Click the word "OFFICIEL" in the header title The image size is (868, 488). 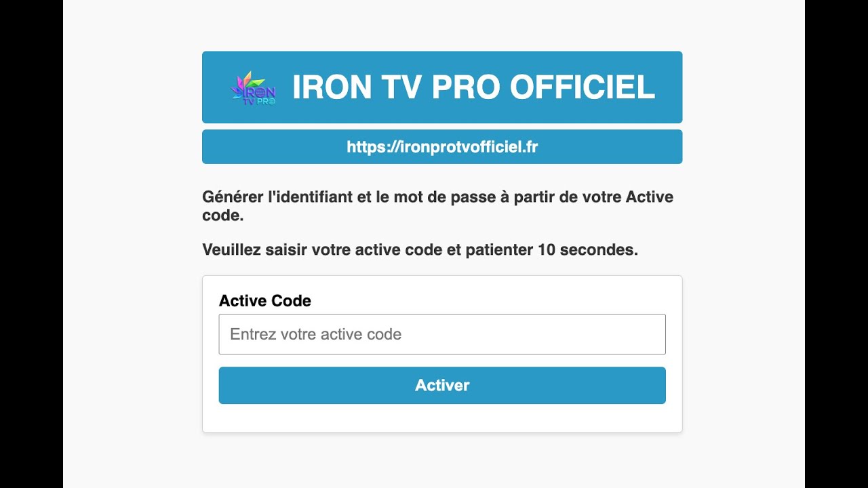[x=582, y=87]
